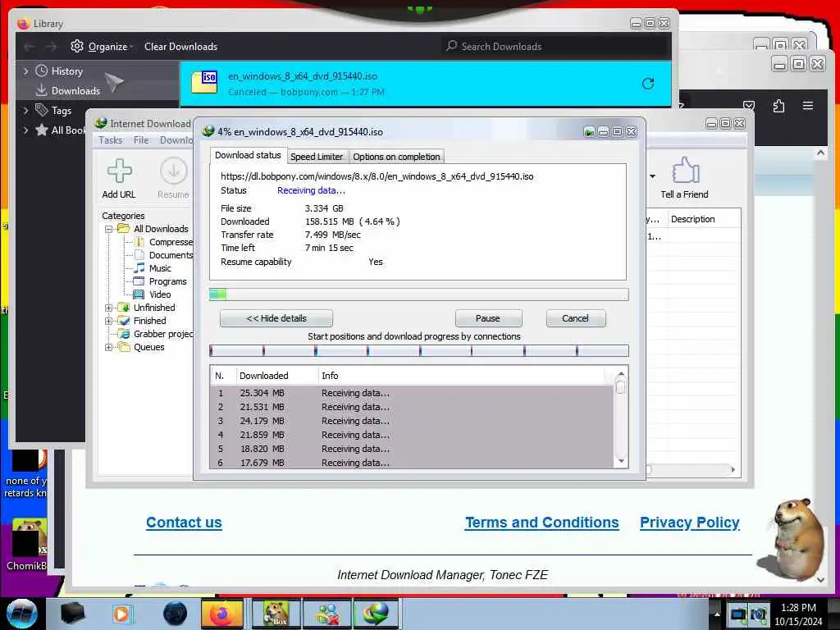Select the Compressed category folder
This screenshot has width=840, height=630.
[163, 242]
